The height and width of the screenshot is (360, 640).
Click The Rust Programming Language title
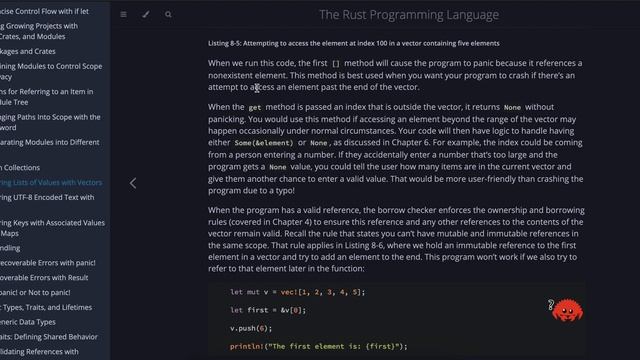[409, 15]
